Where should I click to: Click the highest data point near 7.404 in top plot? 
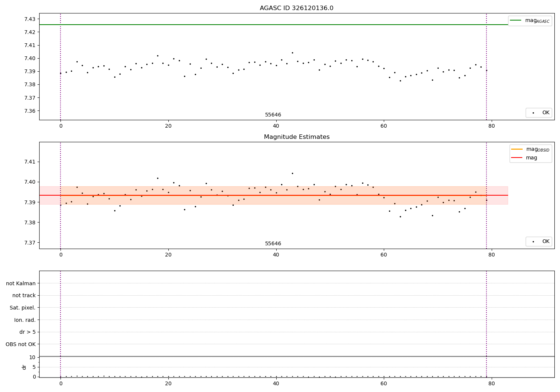292,53
